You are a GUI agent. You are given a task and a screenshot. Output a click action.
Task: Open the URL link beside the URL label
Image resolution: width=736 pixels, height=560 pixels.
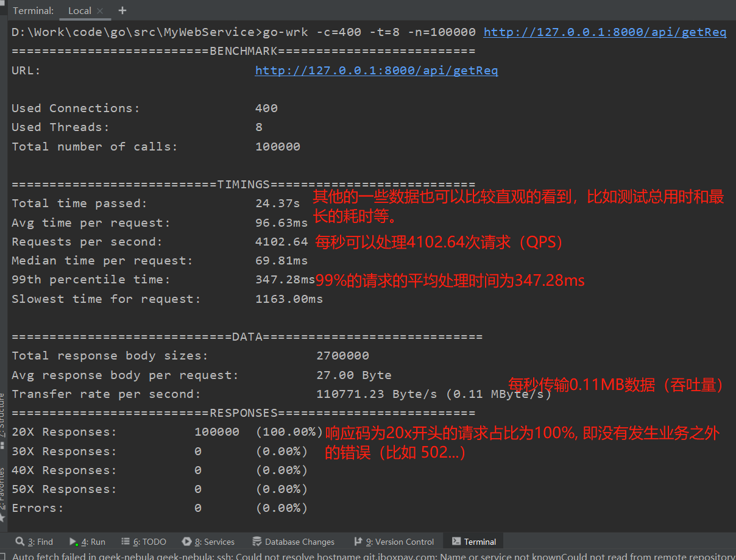[376, 70]
